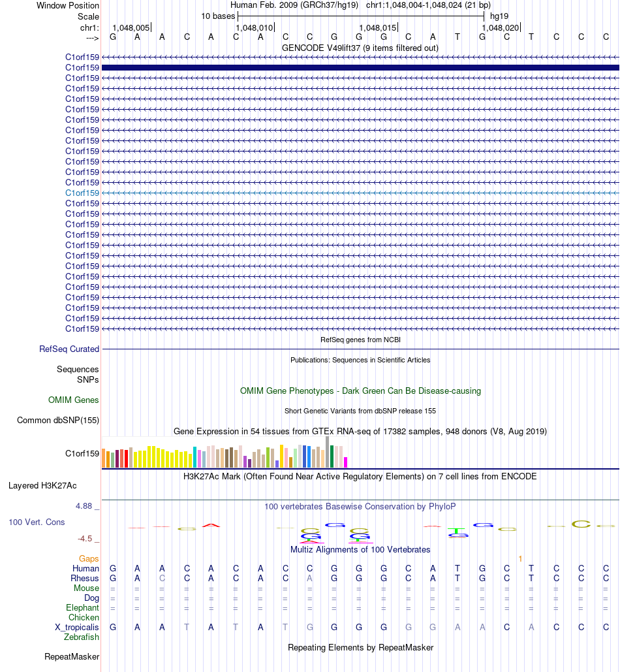Click the C1orf159 label beside the GTEx bar chart
This screenshot has width=620, height=672.
tap(82, 453)
